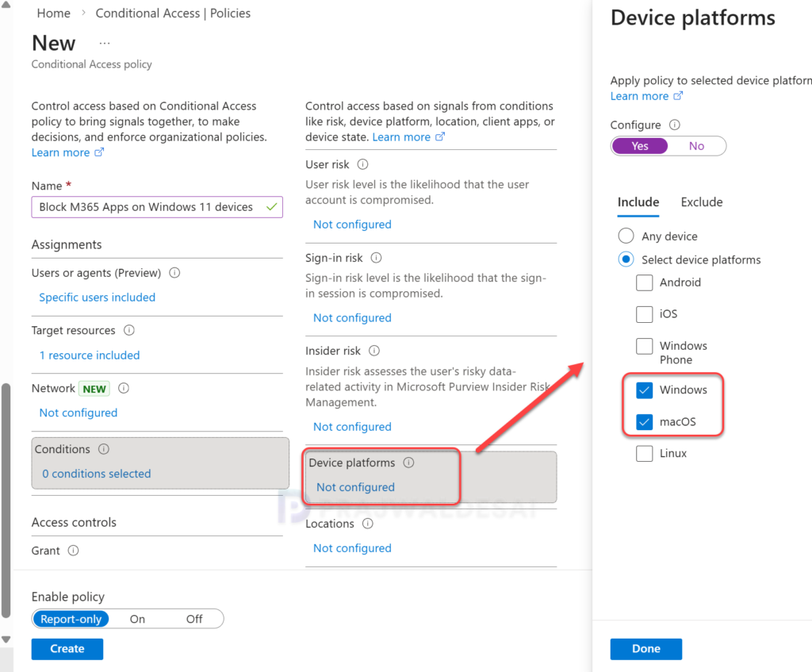Open info icon next to Sign-in risk
The image size is (812, 672).
pyautogui.click(x=377, y=258)
